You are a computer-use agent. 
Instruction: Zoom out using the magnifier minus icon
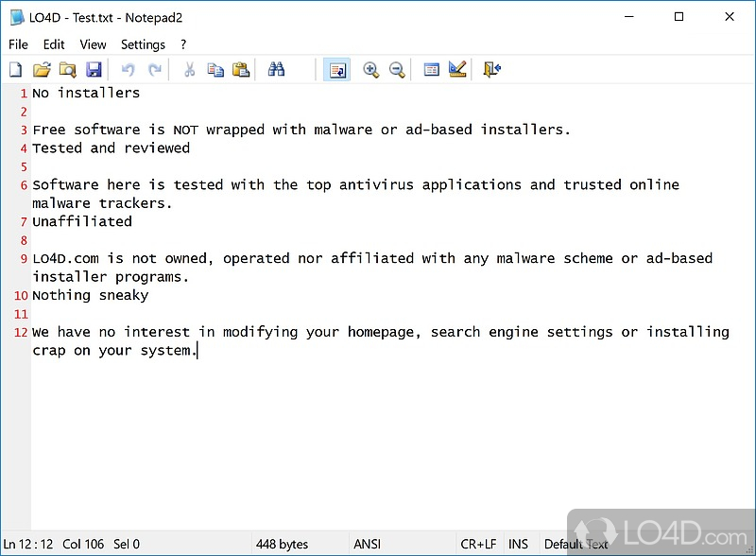point(397,70)
